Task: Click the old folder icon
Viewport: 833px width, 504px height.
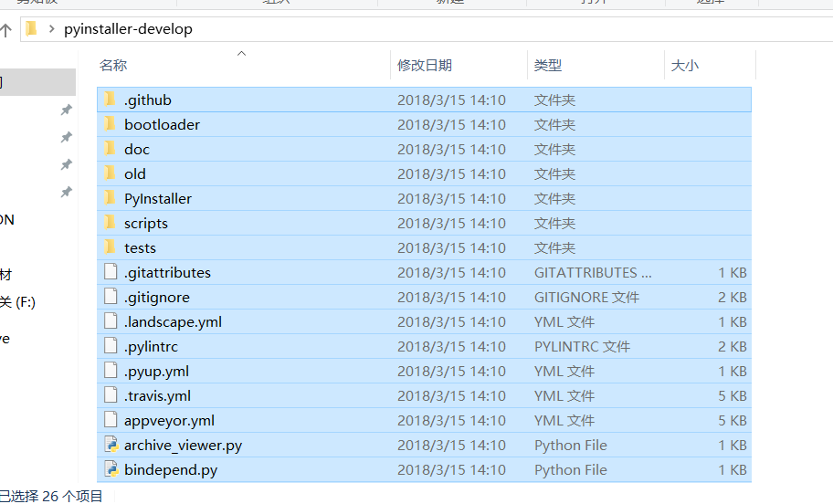Action: (110, 173)
